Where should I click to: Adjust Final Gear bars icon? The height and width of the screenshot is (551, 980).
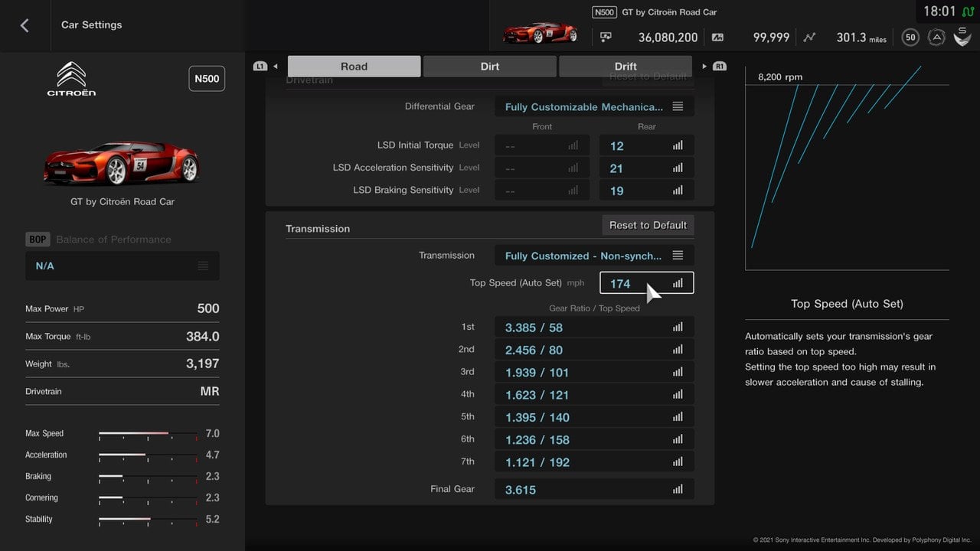[678, 489]
